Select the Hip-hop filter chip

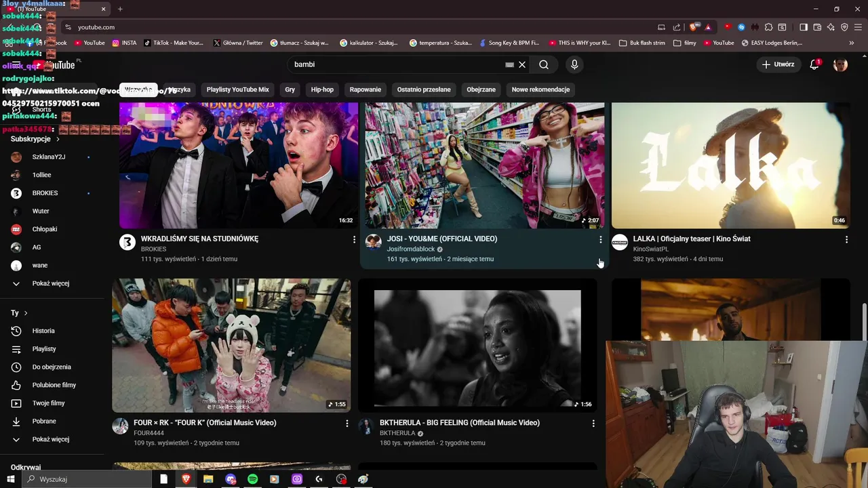point(322,89)
